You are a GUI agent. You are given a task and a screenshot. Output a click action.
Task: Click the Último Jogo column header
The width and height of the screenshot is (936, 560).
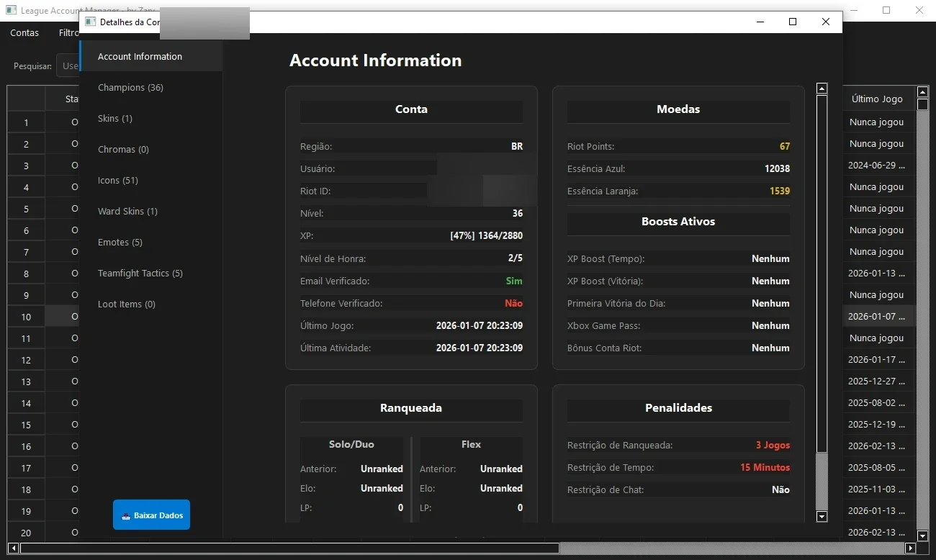click(x=877, y=99)
